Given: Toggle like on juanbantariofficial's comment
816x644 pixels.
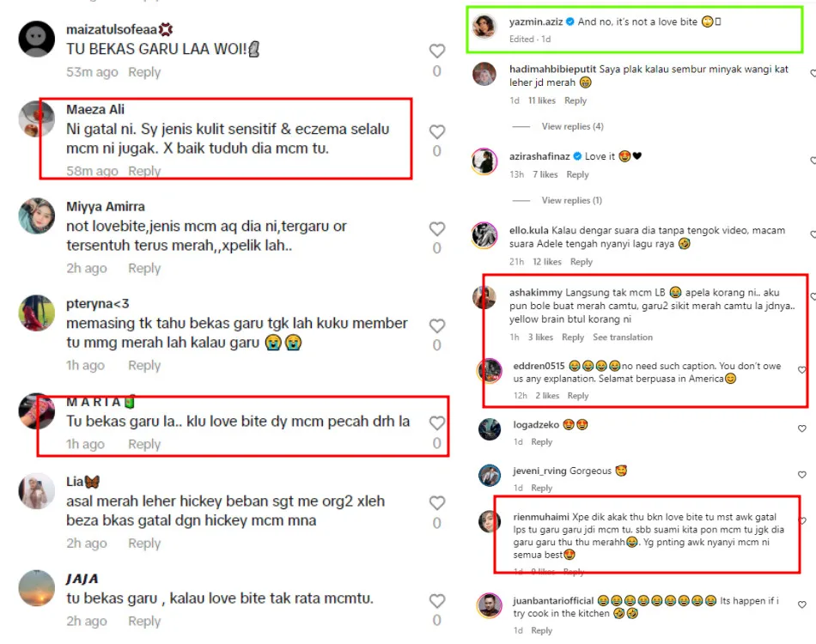Looking at the screenshot, I should (x=802, y=605).
